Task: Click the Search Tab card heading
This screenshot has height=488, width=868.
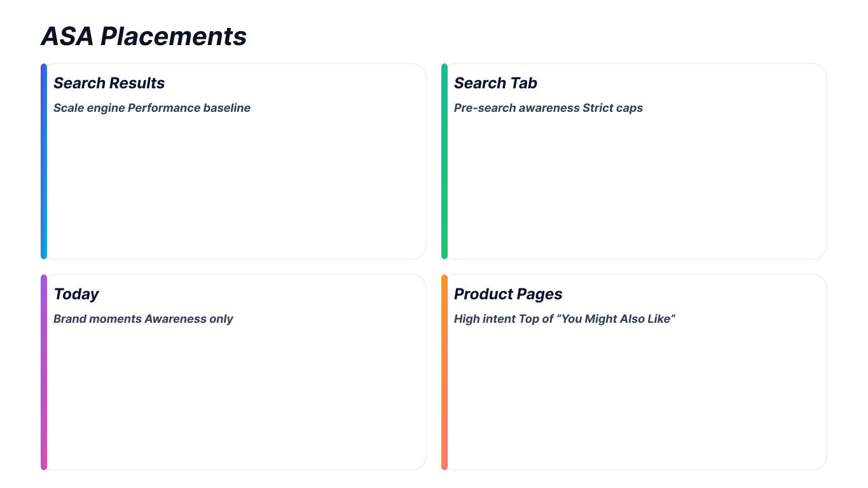Action: (495, 83)
